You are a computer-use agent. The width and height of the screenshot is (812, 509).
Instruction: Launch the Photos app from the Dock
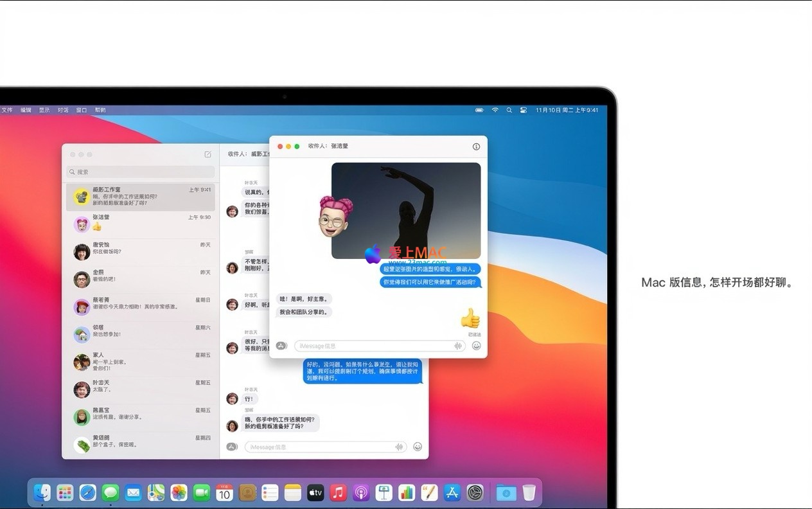[x=179, y=493]
